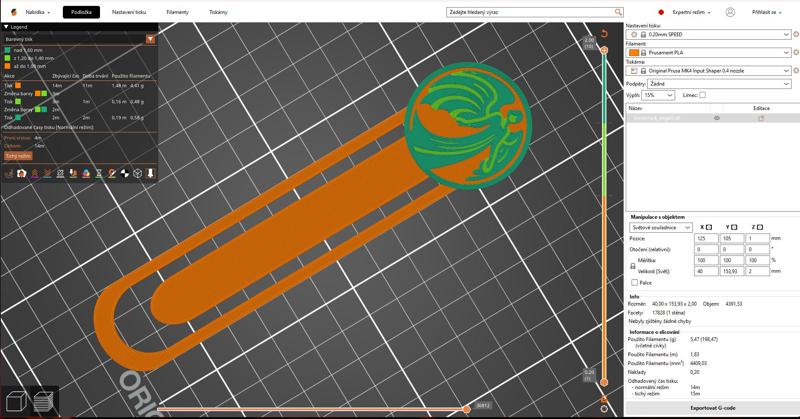800x419 pixels.
Task: Click the X axis icon in manipulation
Action: [709, 227]
